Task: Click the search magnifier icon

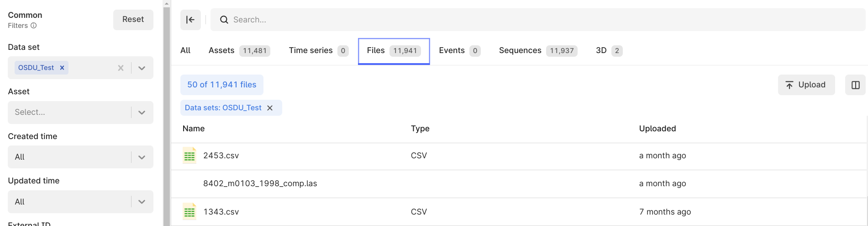Action: (224, 20)
